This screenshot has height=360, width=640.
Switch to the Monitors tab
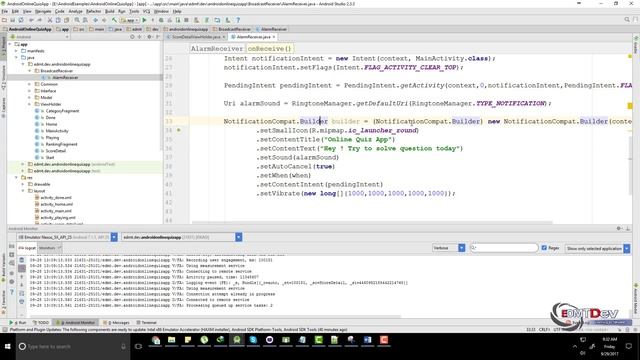point(49,248)
